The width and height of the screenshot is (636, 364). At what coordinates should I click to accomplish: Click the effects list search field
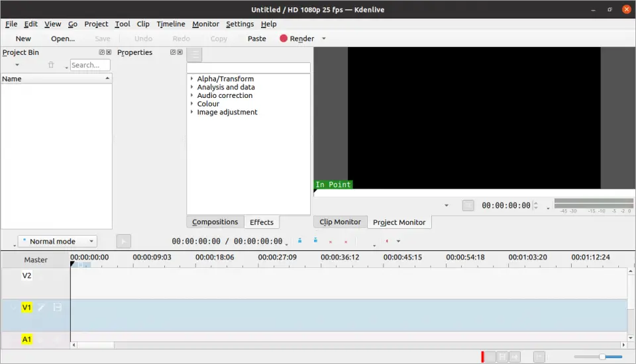click(248, 68)
